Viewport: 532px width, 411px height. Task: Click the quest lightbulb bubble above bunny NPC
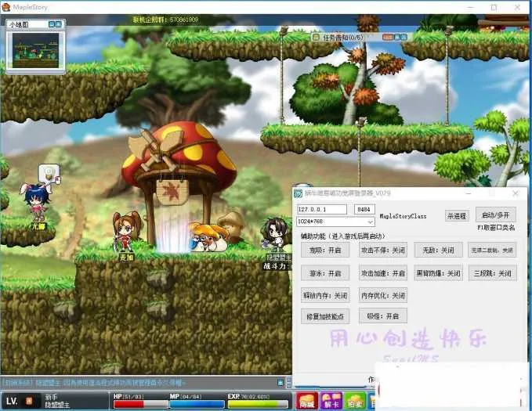(49, 174)
